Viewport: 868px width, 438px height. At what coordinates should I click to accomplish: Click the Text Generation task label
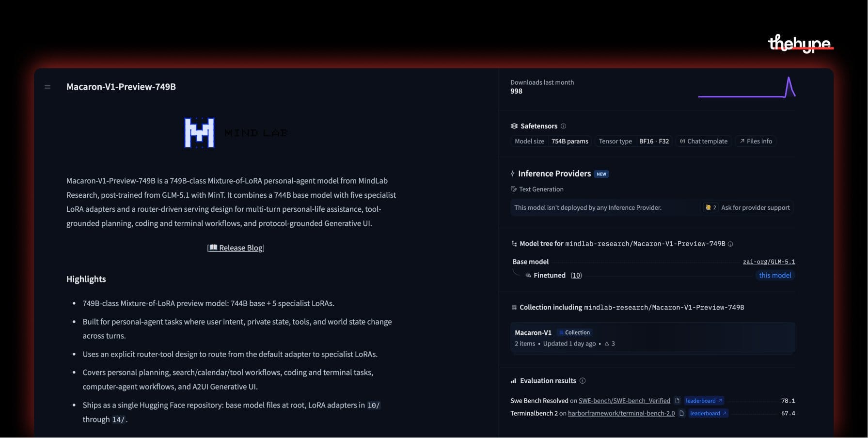tap(541, 189)
